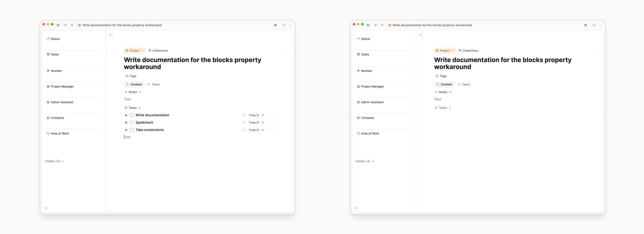
Task: Open more options for Take screenshots task
Action: point(274,130)
